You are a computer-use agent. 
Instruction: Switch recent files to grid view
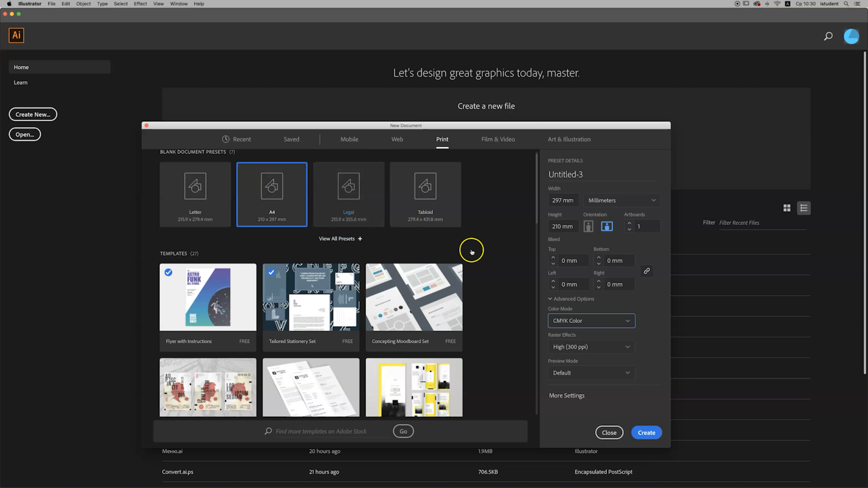787,208
